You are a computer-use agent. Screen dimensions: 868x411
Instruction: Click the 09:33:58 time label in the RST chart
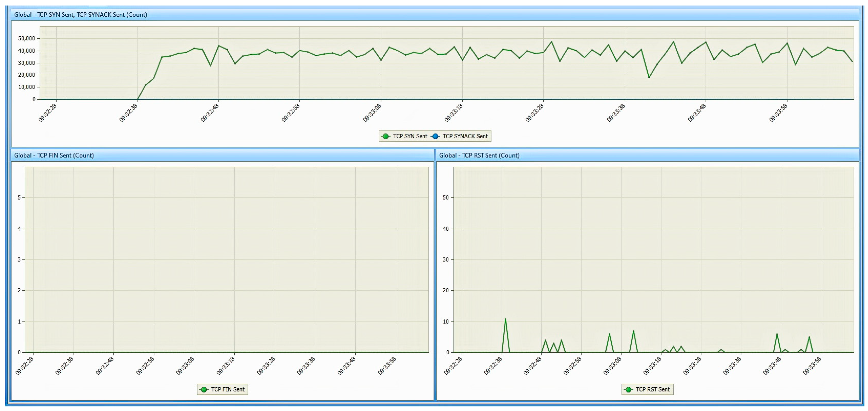point(812,366)
